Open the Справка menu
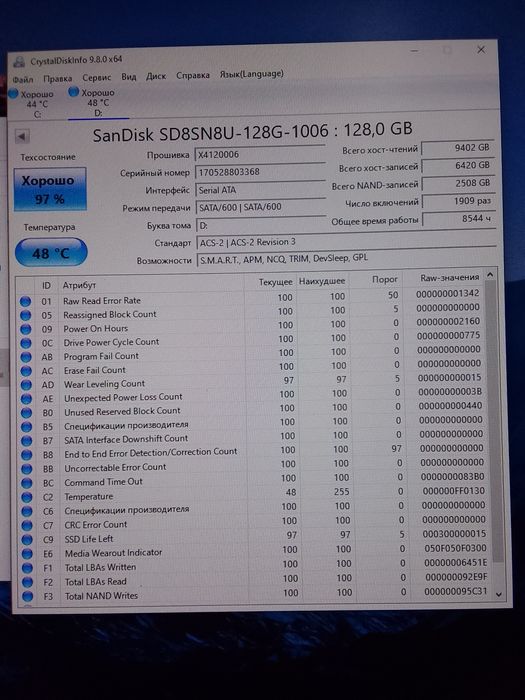This screenshot has width=525, height=700. (x=193, y=75)
